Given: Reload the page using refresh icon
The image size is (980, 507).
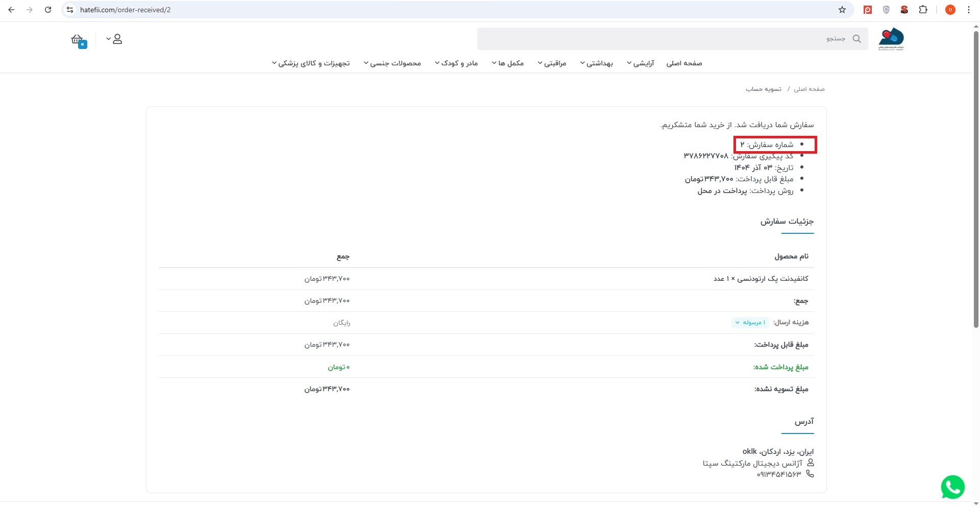Looking at the screenshot, I should [x=48, y=10].
